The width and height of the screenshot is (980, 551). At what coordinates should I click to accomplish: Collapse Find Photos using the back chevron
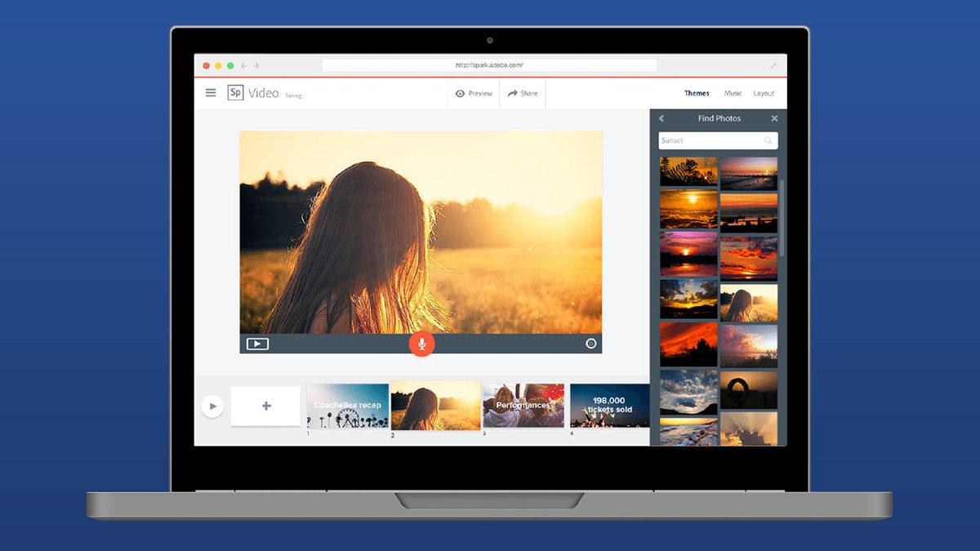click(x=661, y=118)
